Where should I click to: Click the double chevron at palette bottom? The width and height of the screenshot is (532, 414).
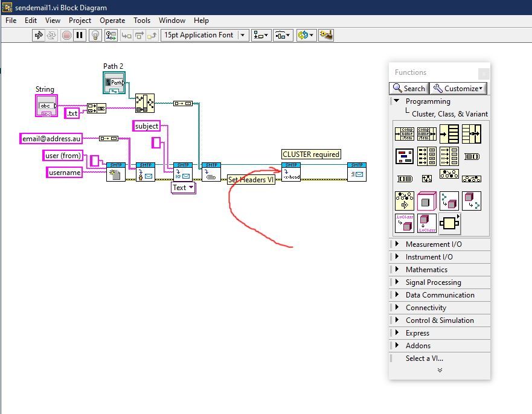(x=440, y=371)
